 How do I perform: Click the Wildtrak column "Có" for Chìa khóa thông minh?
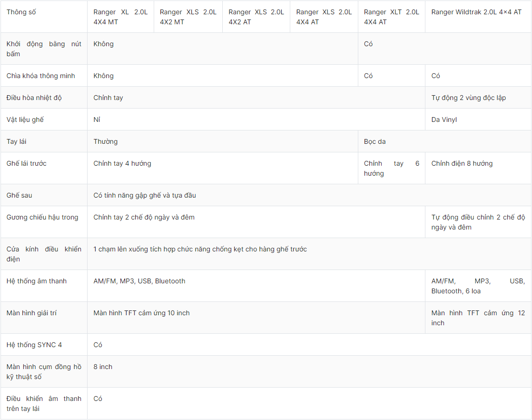(436, 76)
